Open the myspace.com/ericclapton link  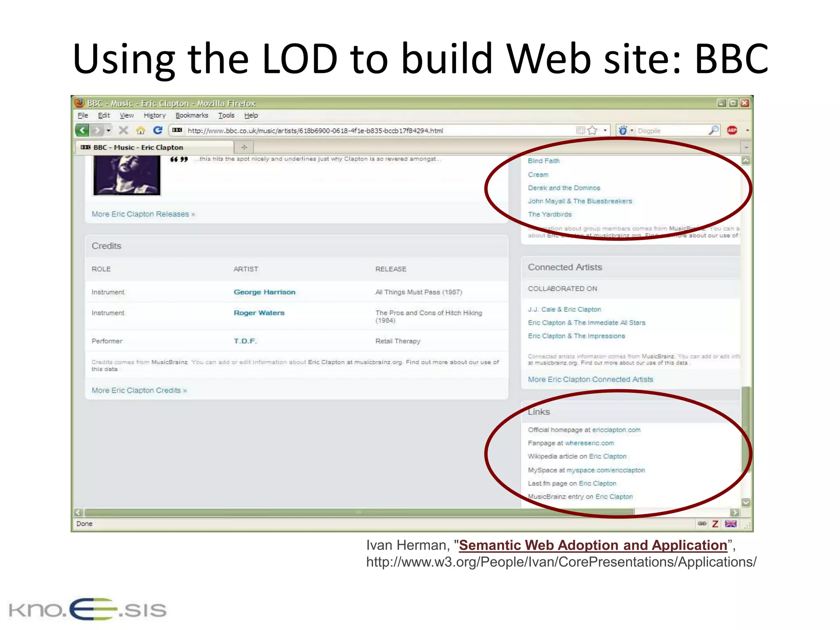click(x=606, y=470)
